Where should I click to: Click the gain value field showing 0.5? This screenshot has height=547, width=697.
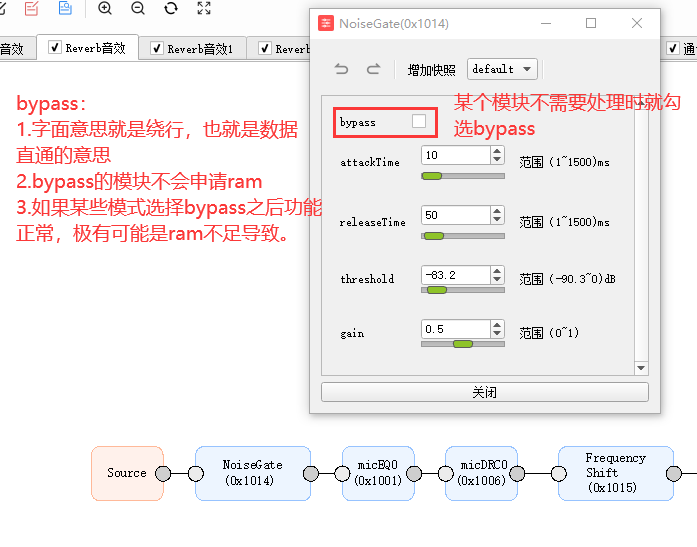[456, 329]
